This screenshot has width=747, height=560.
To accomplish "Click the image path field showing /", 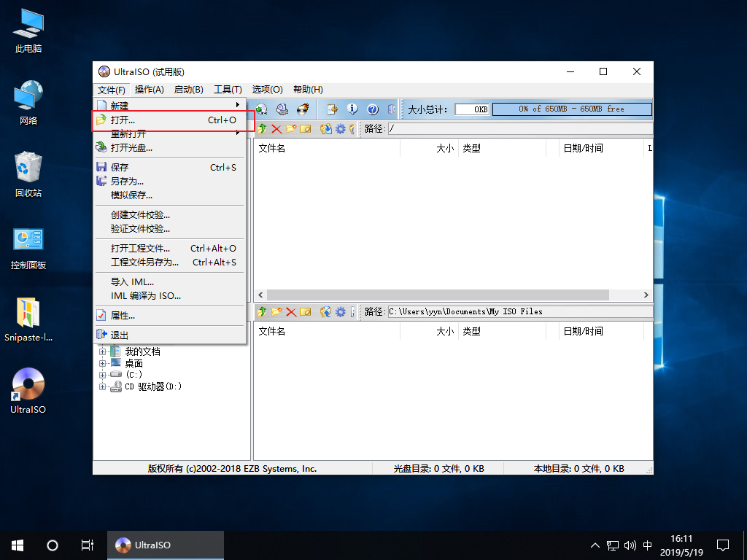I will pyautogui.click(x=520, y=128).
